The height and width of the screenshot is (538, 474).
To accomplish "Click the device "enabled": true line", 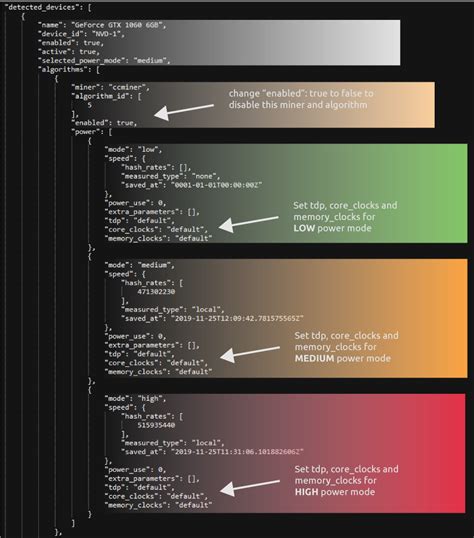I will click(71, 43).
